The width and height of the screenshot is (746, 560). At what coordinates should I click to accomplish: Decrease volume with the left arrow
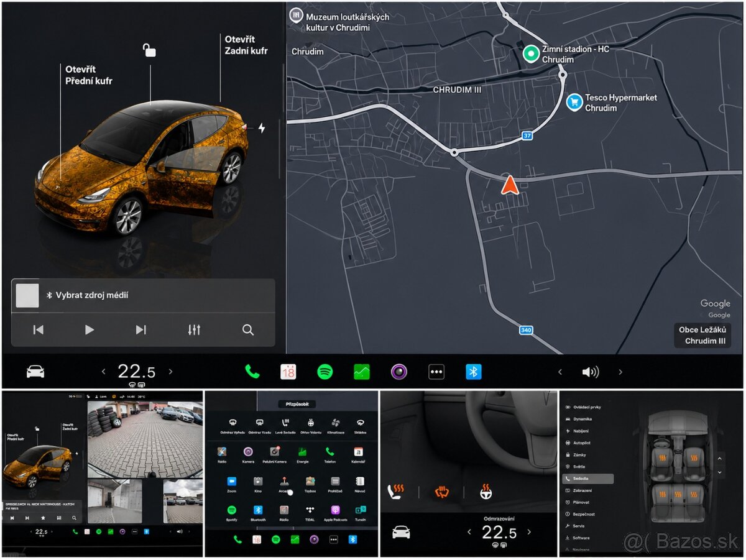[x=559, y=372]
